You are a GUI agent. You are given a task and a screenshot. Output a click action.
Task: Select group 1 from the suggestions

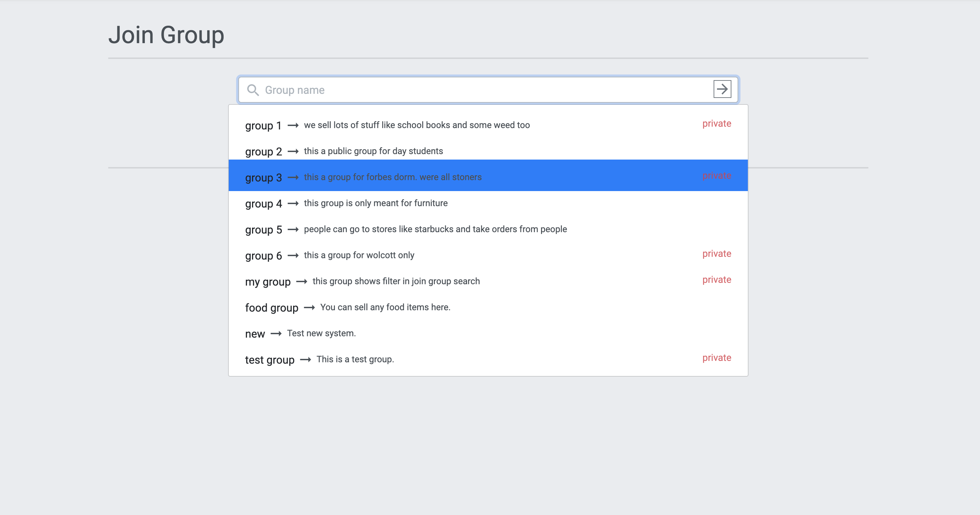point(488,126)
